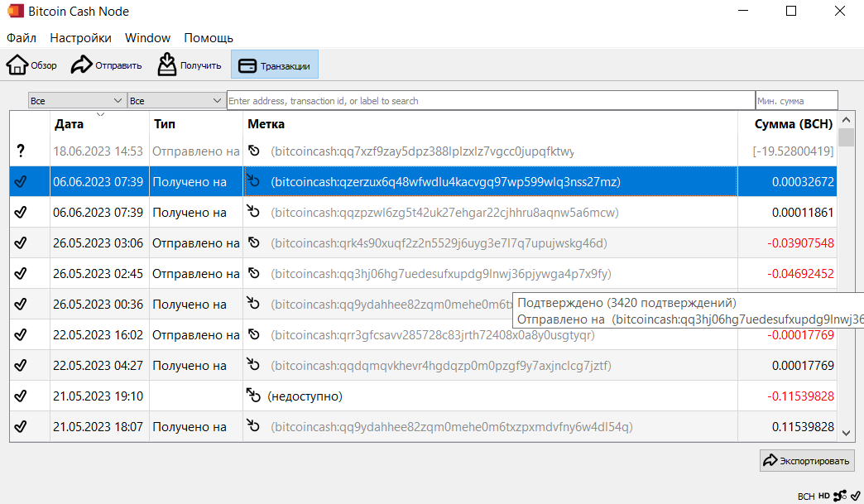The width and height of the screenshot is (864, 504).
Task: Sort by the Метка column header
Action: pyautogui.click(x=490, y=124)
